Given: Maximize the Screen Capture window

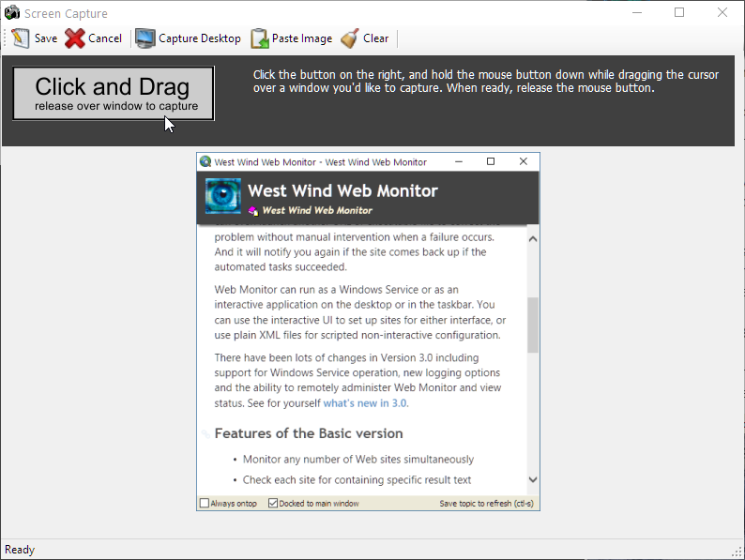Looking at the screenshot, I should click(x=679, y=13).
